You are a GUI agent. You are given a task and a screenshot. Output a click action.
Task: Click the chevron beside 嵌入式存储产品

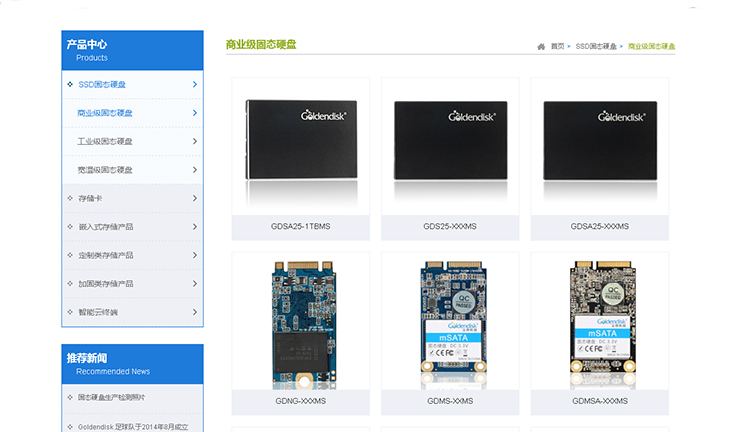click(195, 227)
